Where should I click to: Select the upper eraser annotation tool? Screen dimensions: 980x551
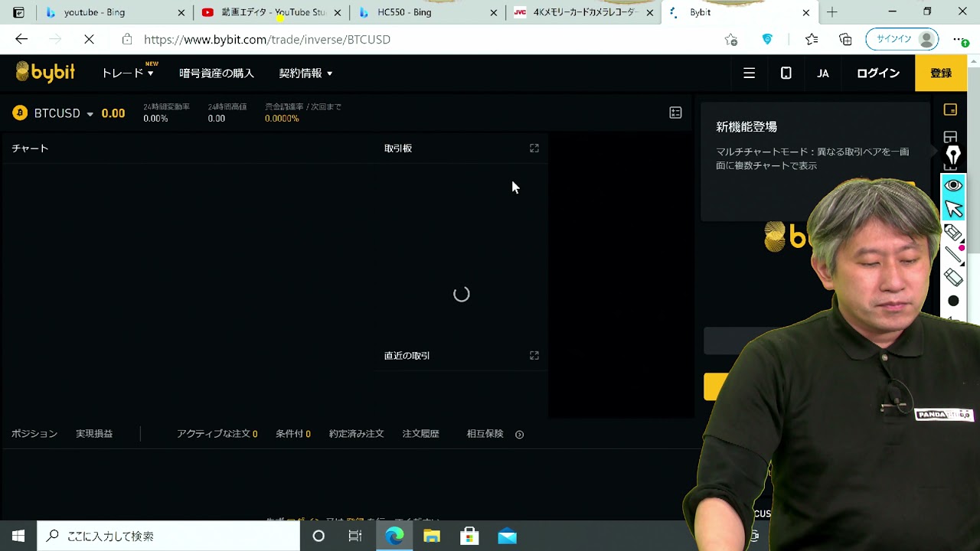pos(953,233)
